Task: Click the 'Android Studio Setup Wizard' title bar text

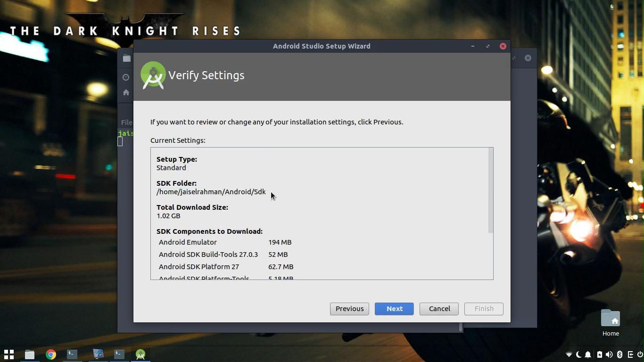Action: click(322, 46)
